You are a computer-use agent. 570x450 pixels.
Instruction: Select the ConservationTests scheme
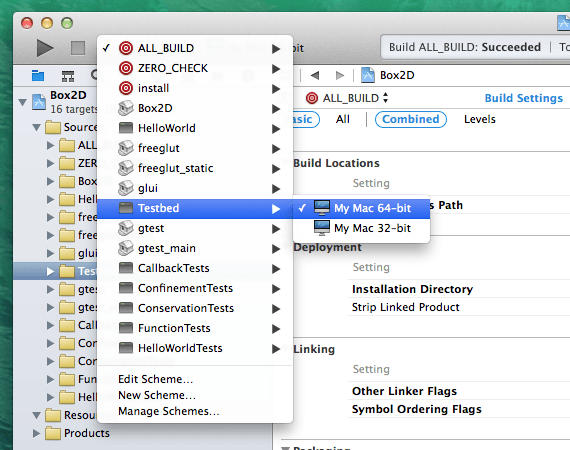tap(195, 308)
